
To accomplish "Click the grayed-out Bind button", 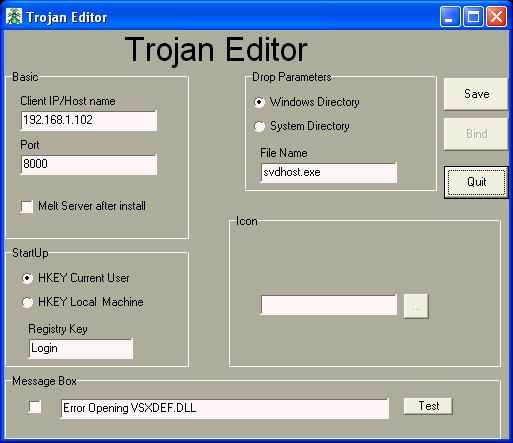I will [x=476, y=134].
